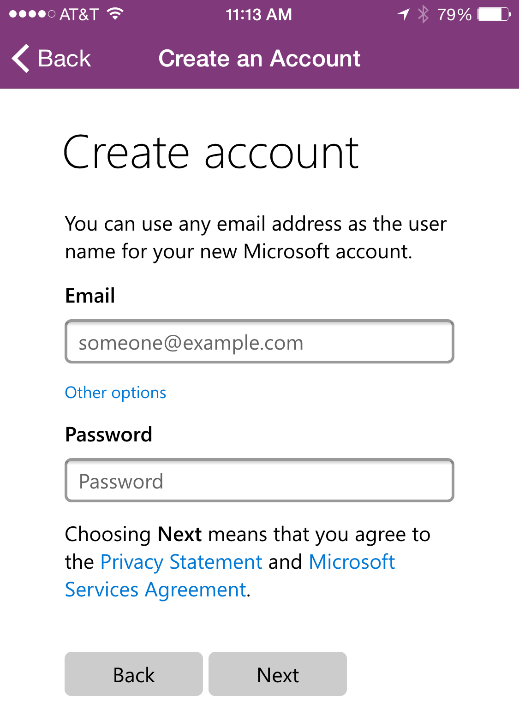Viewport: 519px width, 708px height.
Task: Tap the 79% battery percentage text
Action: click(454, 14)
